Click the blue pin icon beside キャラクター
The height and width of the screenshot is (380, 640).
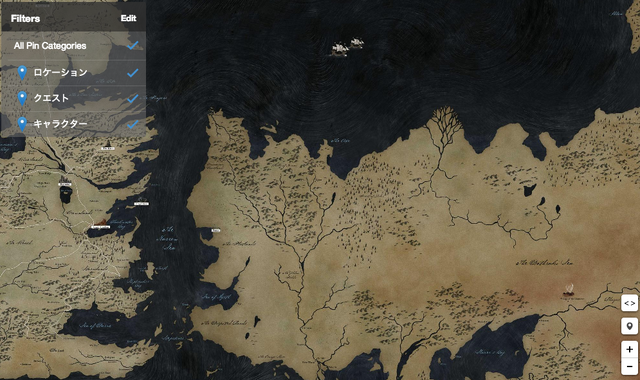(22, 124)
